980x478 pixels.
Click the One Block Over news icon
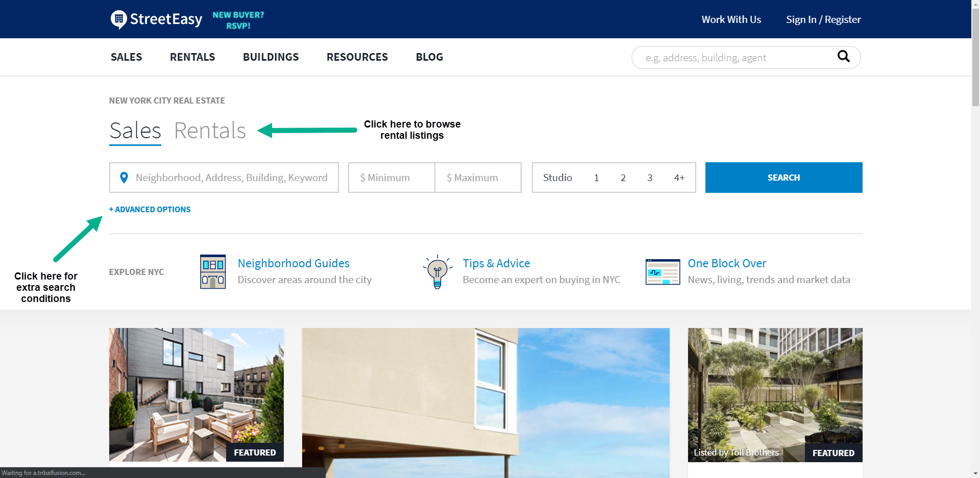[663, 272]
